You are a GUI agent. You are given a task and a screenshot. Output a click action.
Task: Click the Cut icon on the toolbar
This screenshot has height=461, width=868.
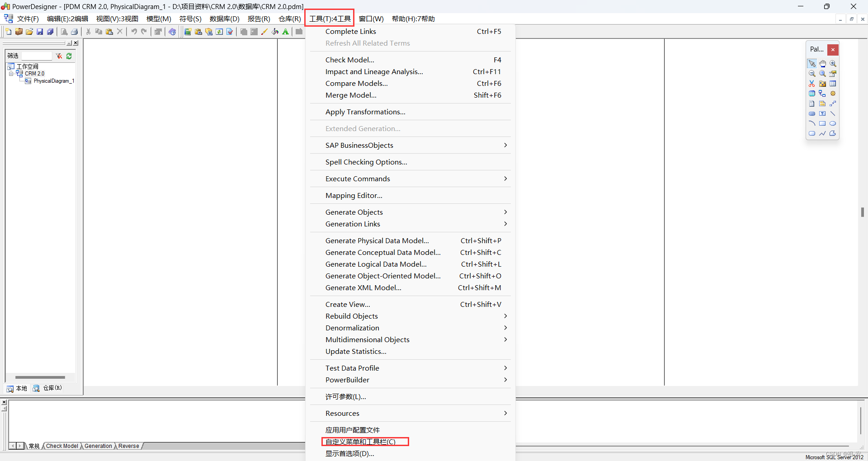coord(88,31)
